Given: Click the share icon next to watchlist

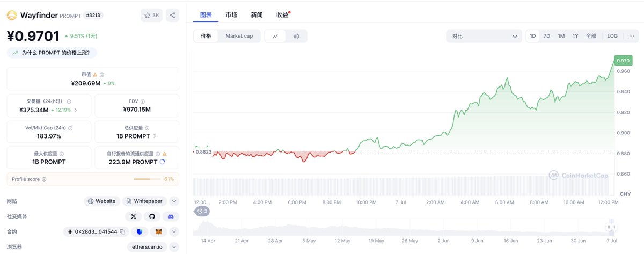Looking at the screenshot, I should tap(172, 15).
